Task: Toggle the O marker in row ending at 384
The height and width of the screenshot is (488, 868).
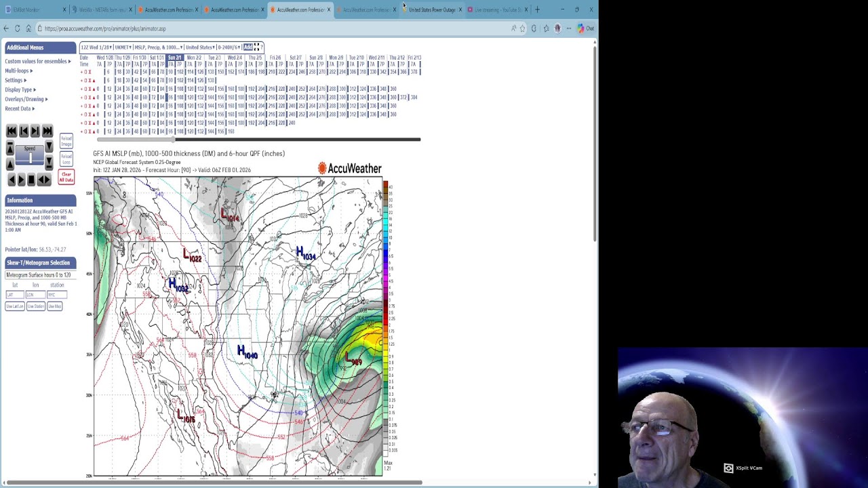Action: [x=85, y=98]
